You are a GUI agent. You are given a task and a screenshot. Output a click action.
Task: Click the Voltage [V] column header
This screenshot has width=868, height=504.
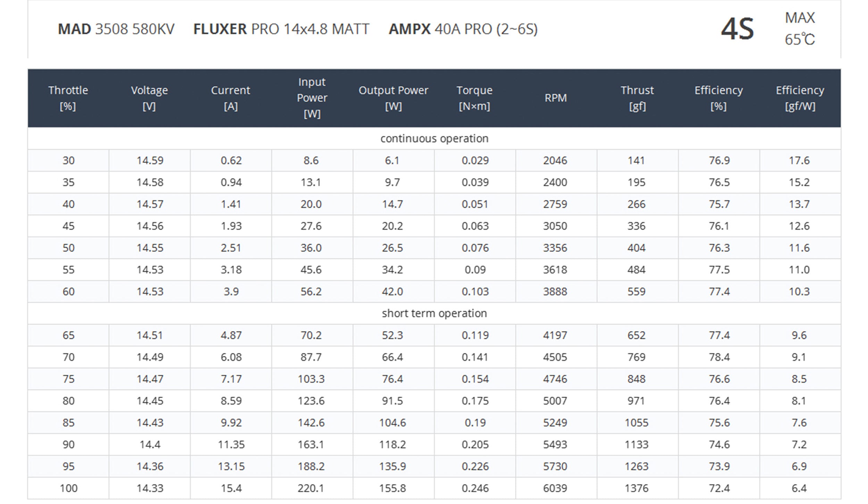coord(149,98)
